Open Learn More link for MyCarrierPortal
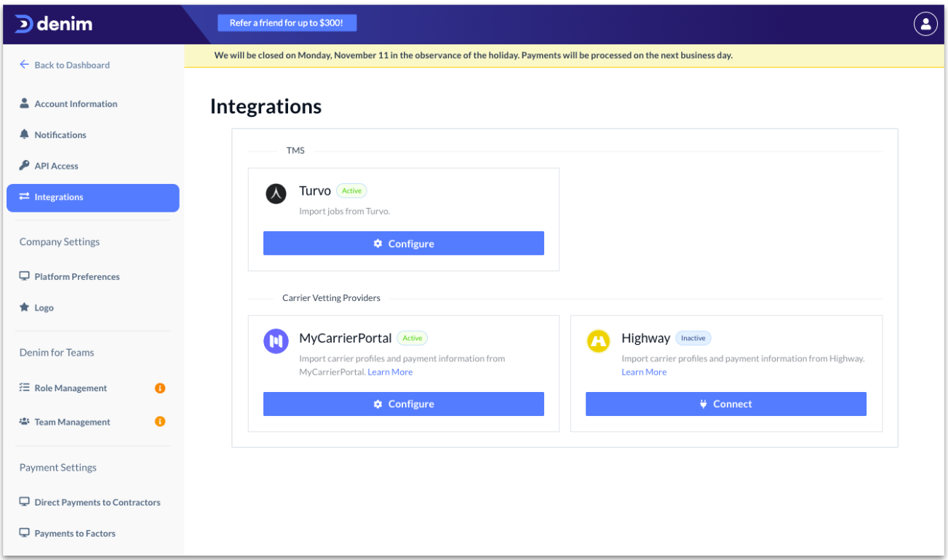948x560 pixels. (x=390, y=372)
